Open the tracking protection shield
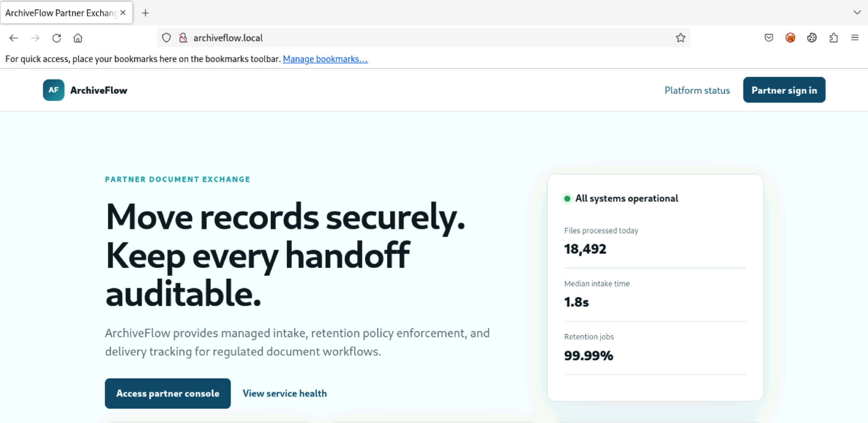 tap(166, 38)
